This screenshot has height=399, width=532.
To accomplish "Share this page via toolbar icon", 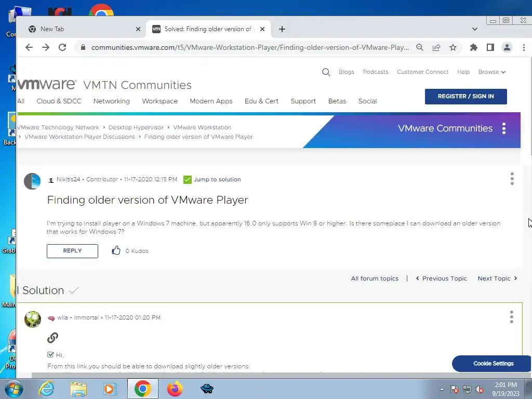I will (x=436, y=47).
